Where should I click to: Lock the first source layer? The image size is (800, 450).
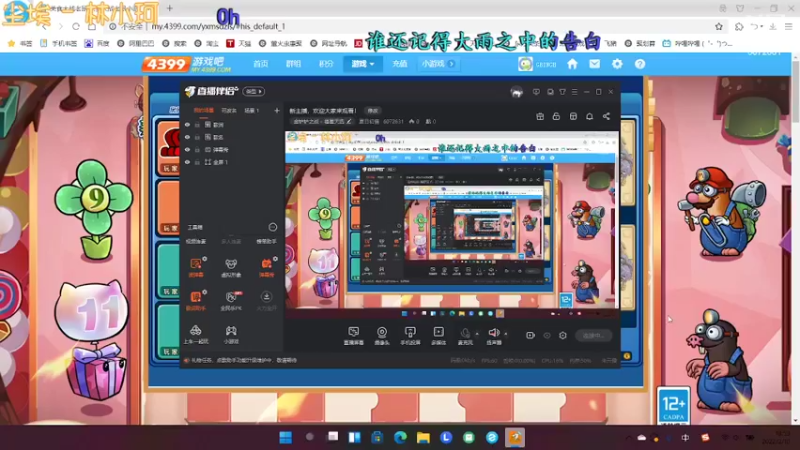click(197, 124)
